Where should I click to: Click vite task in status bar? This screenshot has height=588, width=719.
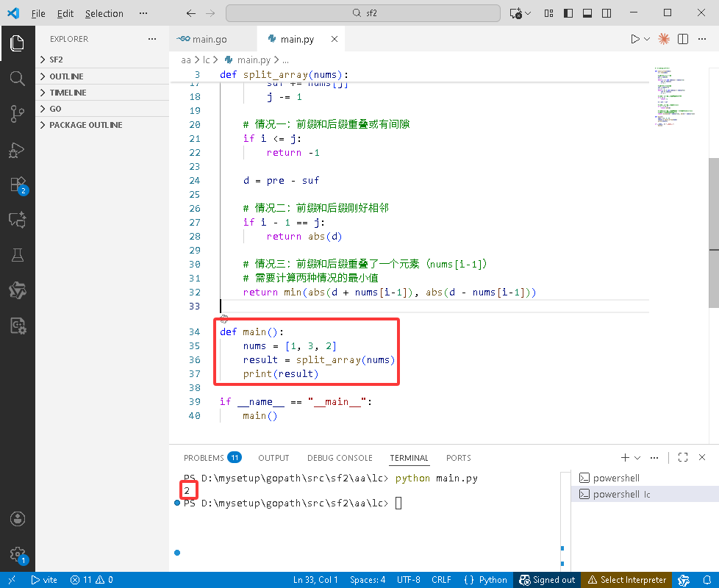(44, 580)
